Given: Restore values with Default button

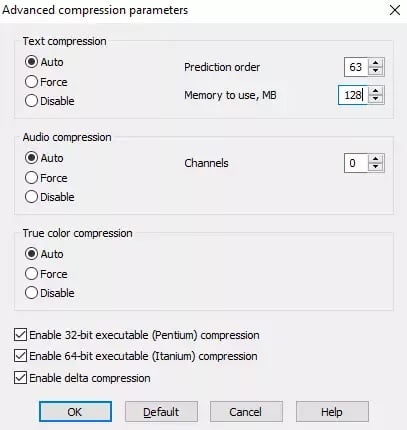Looking at the screenshot, I should click(161, 412).
